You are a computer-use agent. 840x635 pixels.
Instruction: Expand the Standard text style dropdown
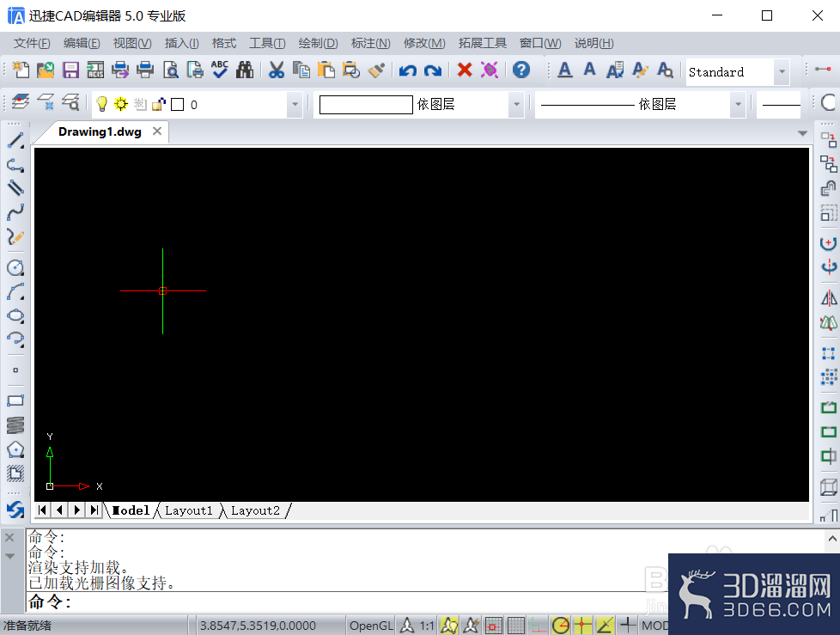tap(782, 72)
